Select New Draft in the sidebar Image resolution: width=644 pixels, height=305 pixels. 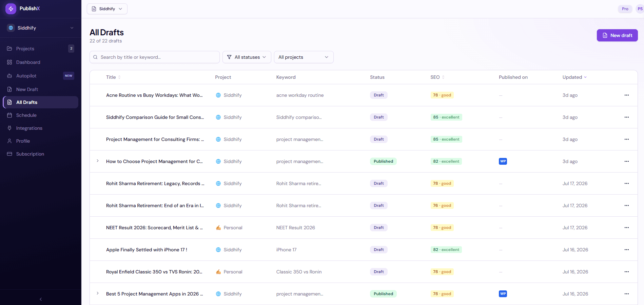click(x=41, y=89)
